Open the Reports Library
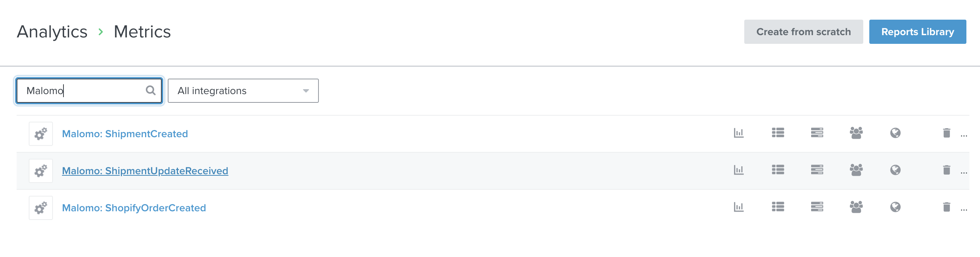Viewport: 980px width, 257px height. tap(917, 32)
